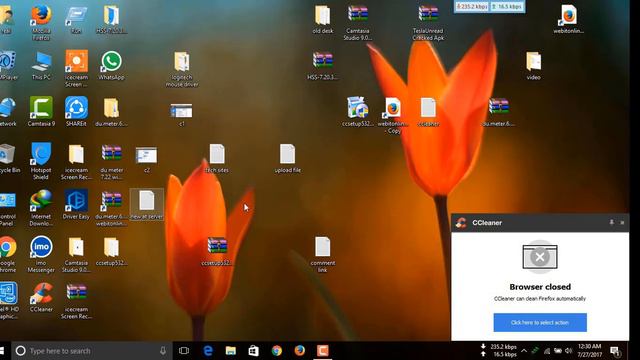This screenshot has height=360, width=640.
Task: Activate the Cortana microphone icon
Action: (162, 351)
